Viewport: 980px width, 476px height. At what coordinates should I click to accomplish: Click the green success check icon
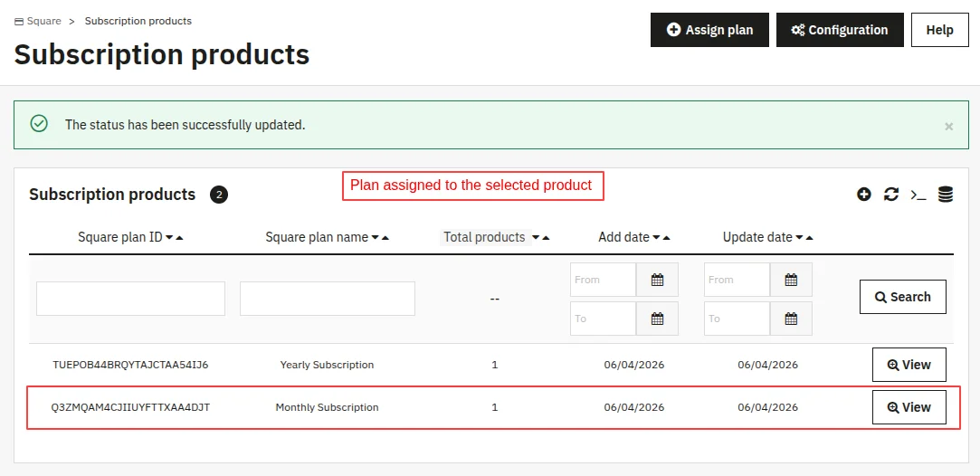[39, 123]
